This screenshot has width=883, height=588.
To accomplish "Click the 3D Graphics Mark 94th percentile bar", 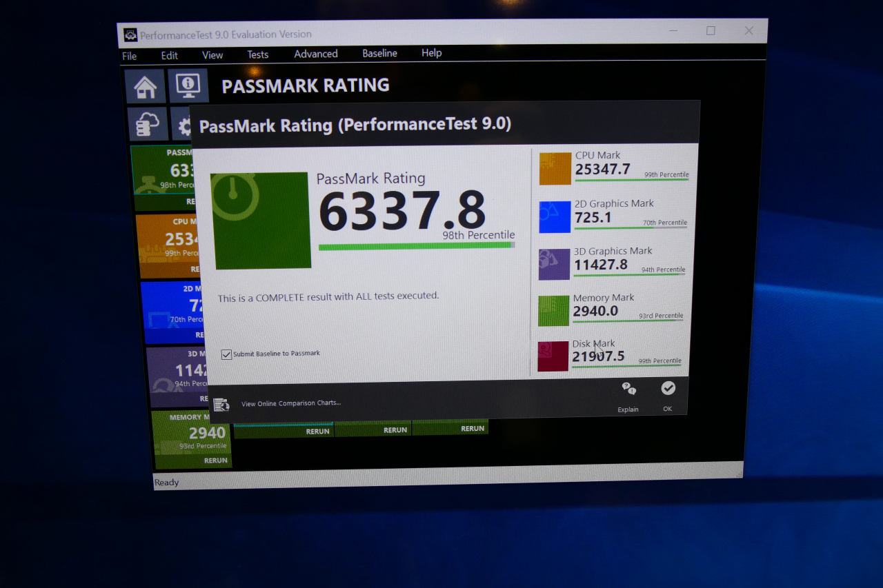I will click(x=630, y=274).
